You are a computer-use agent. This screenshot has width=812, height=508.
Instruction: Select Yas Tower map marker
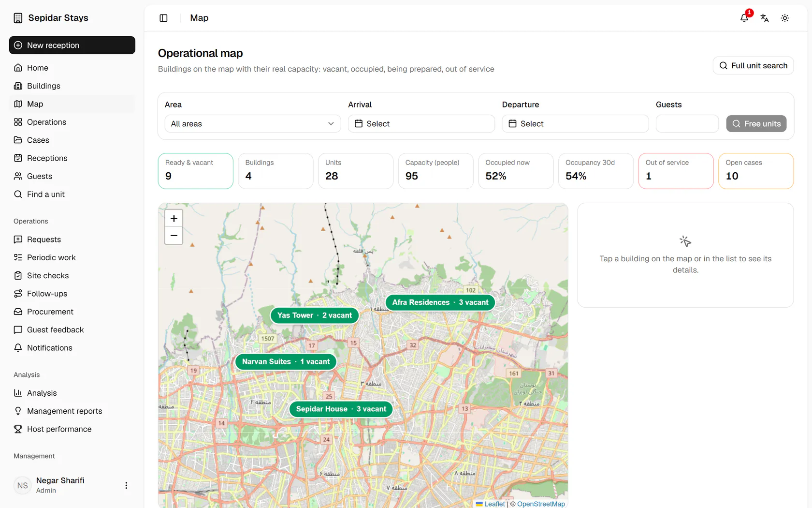point(315,315)
